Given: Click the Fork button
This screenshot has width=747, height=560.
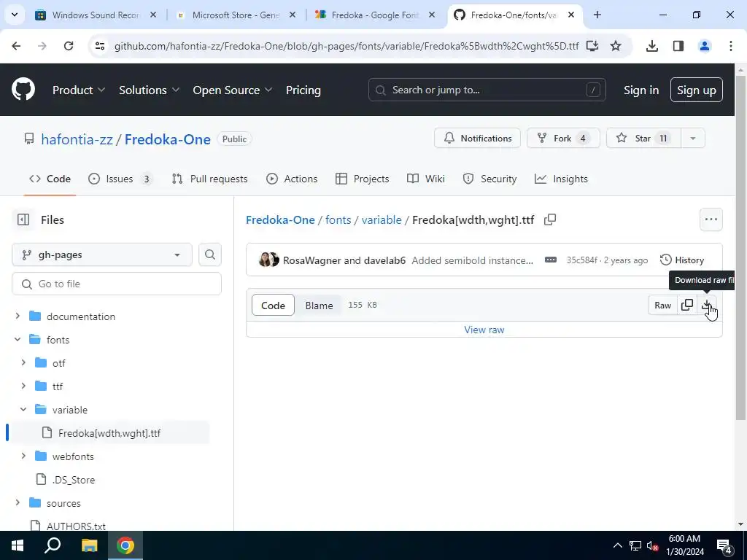Looking at the screenshot, I should point(563,138).
